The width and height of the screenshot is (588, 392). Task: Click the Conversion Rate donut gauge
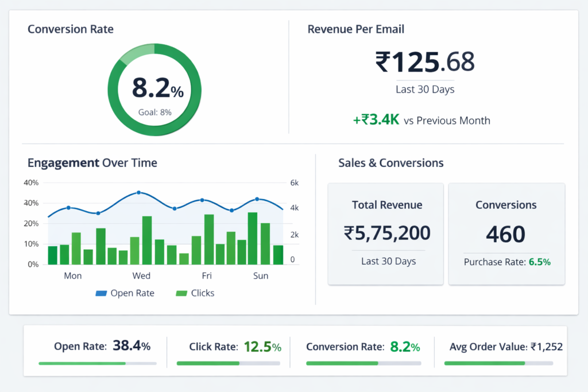(x=155, y=89)
